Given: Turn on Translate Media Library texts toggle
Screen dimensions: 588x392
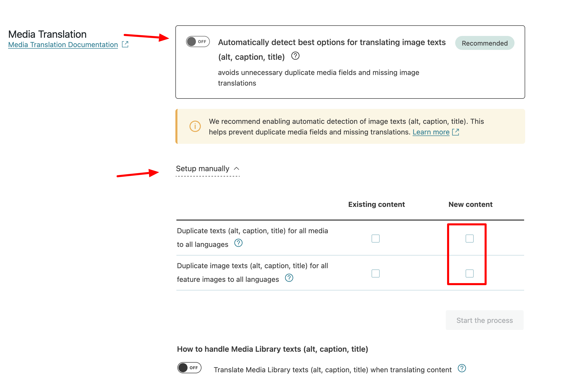Looking at the screenshot, I should click(x=189, y=368).
